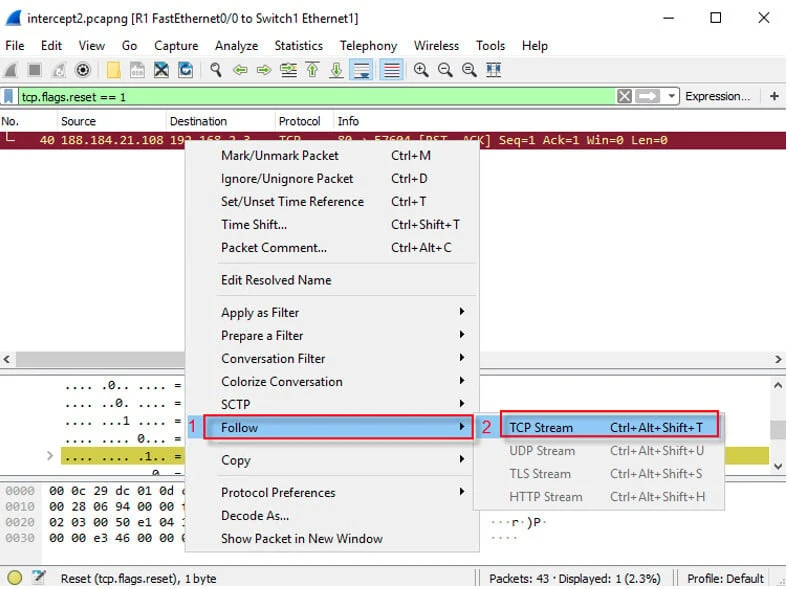
Task: Click the Capture Options gear icon
Action: click(x=83, y=70)
